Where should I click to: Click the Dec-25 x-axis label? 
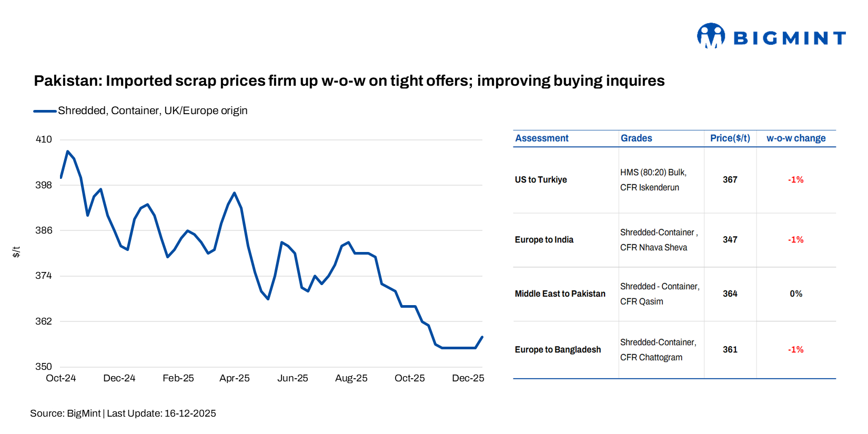point(468,378)
